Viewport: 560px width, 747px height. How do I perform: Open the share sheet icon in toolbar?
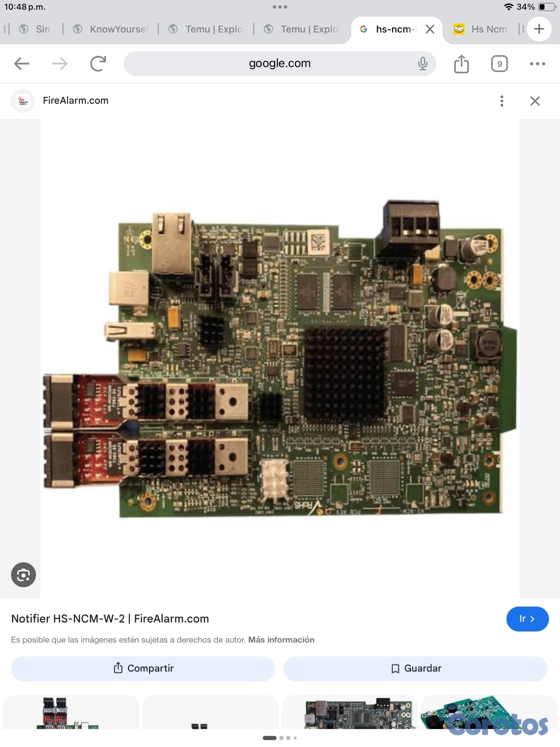point(461,63)
